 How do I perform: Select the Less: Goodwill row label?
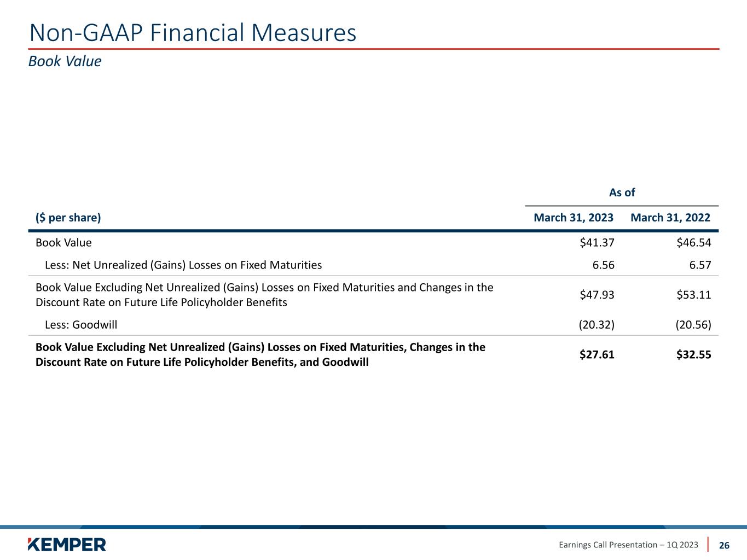click(81, 325)
